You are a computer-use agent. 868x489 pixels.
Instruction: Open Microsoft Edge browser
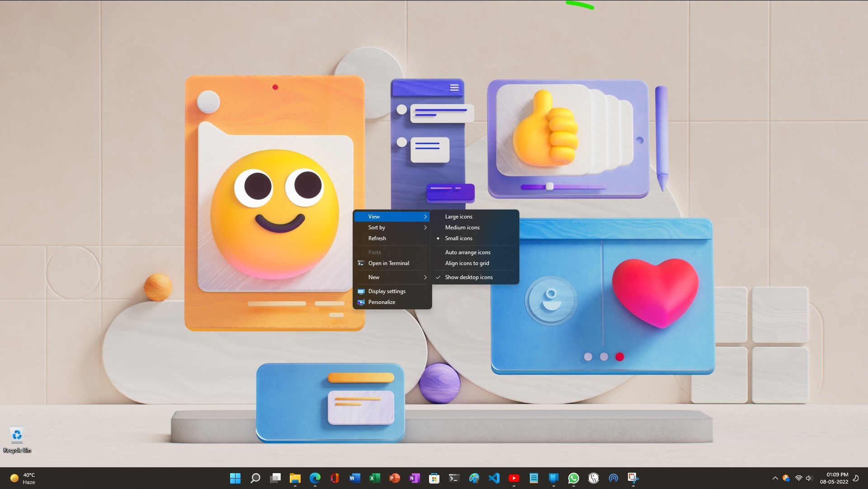[315, 478]
